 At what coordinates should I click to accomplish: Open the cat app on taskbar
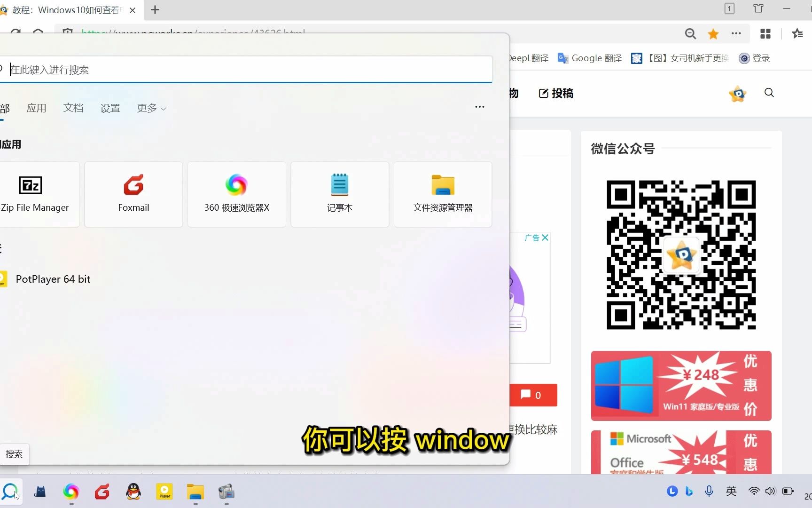coord(40,492)
